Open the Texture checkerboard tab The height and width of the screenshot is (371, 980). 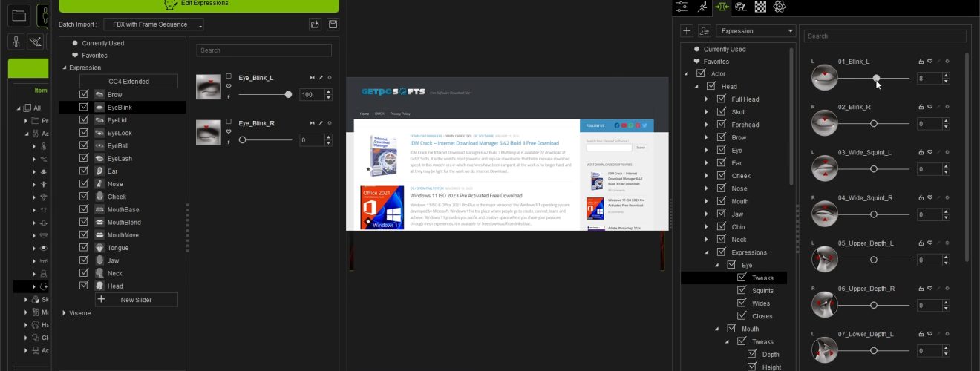(x=760, y=7)
